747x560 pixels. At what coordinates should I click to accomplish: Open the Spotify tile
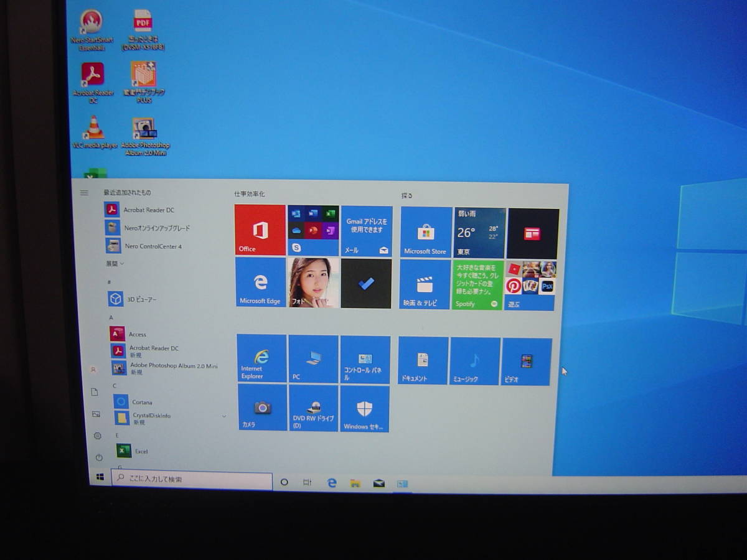(x=477, y=285)
